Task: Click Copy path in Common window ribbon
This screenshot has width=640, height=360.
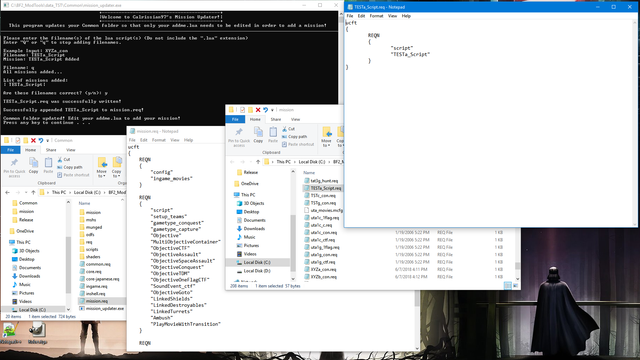Action: 70,167
